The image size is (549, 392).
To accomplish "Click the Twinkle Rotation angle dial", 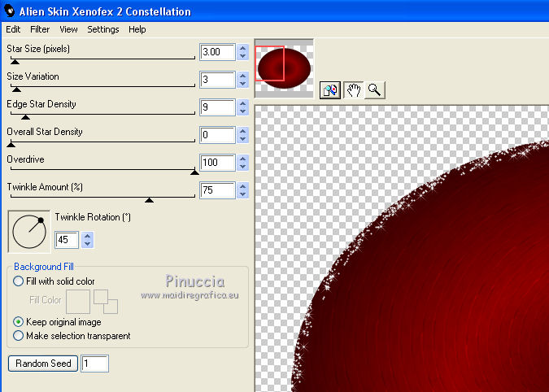I will 29,231.
